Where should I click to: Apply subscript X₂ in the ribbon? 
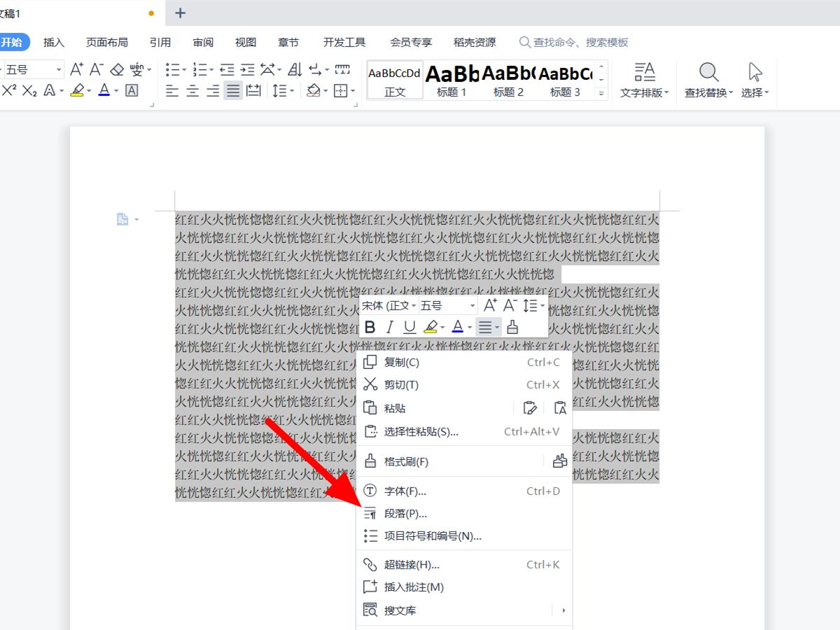29,90
